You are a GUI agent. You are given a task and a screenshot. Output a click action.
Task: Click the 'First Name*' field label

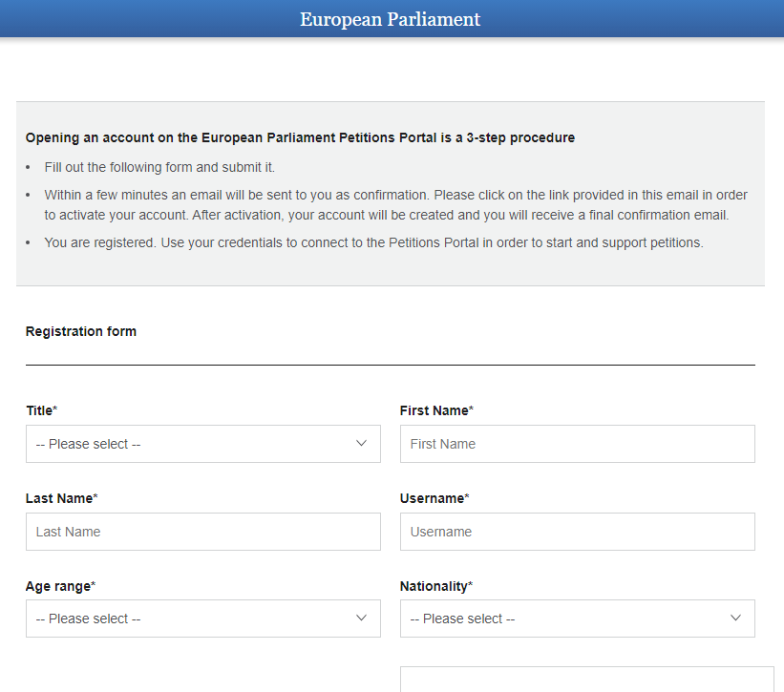[x=436, y=410]
